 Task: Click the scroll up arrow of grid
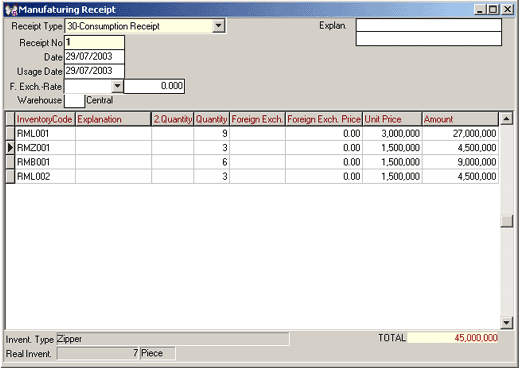[x=507, y=119]
